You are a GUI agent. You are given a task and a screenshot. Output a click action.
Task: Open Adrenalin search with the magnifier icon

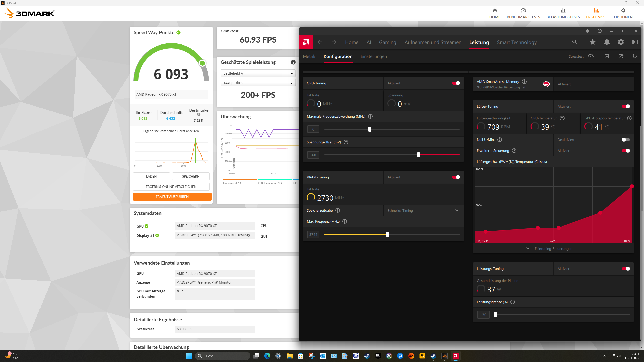pyautogui.click(x=574, y=42)
